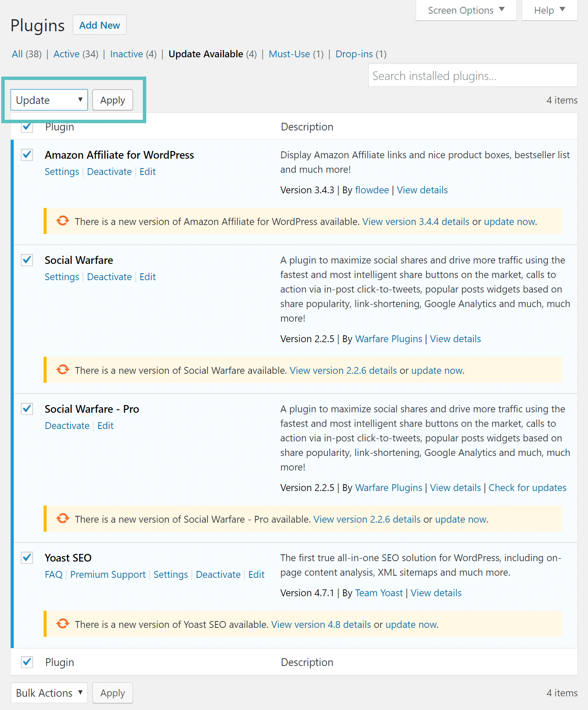588x710 pixels.
Task: Filter by Inactive (4) plugins
Action: point(133,54)
